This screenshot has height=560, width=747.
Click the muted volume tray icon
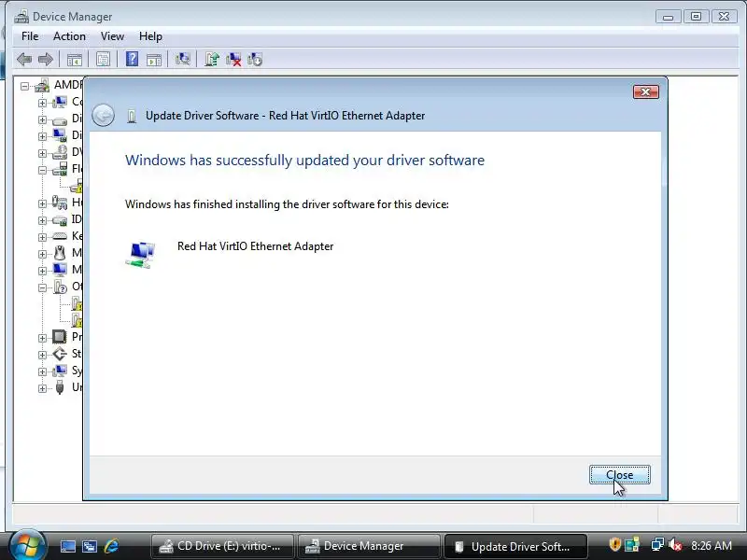(675, 544)
